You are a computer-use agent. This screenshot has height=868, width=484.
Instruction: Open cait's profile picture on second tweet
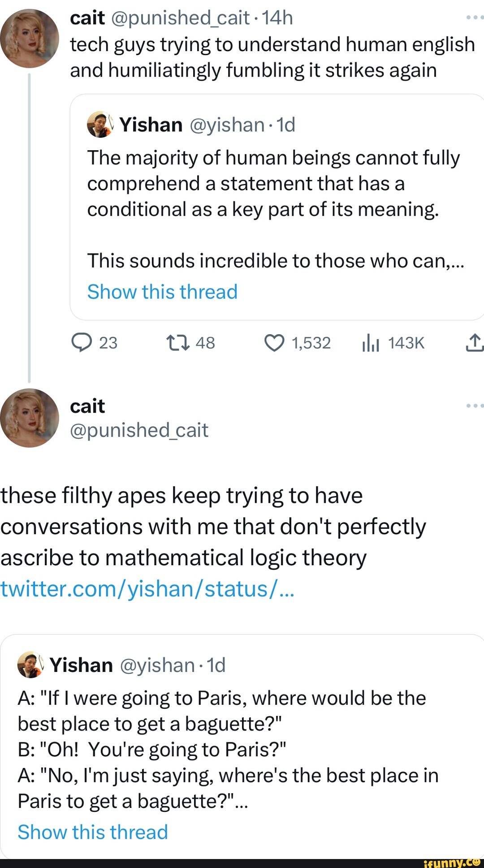tap(30, 418)
